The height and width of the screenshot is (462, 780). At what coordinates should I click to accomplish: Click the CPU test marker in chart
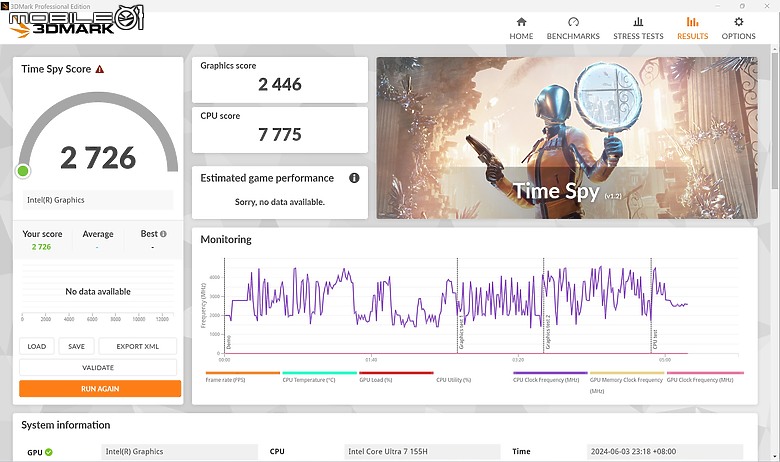click(x=655, y=339)
